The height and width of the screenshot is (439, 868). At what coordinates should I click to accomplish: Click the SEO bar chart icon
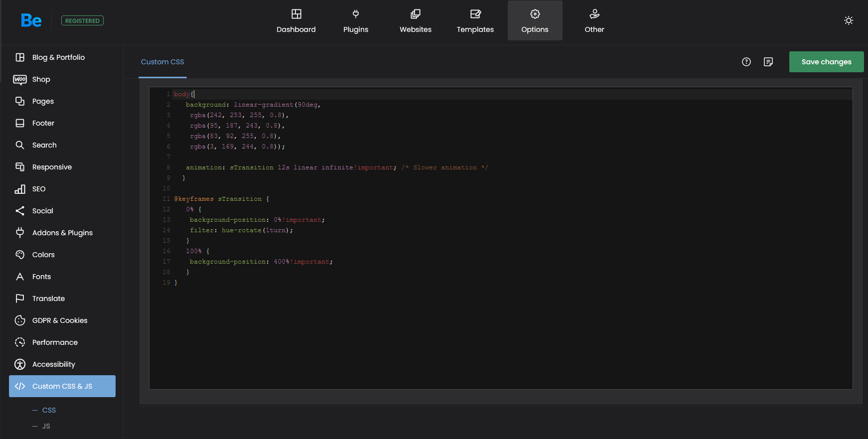pyautogui.click(x=20, y=189)
